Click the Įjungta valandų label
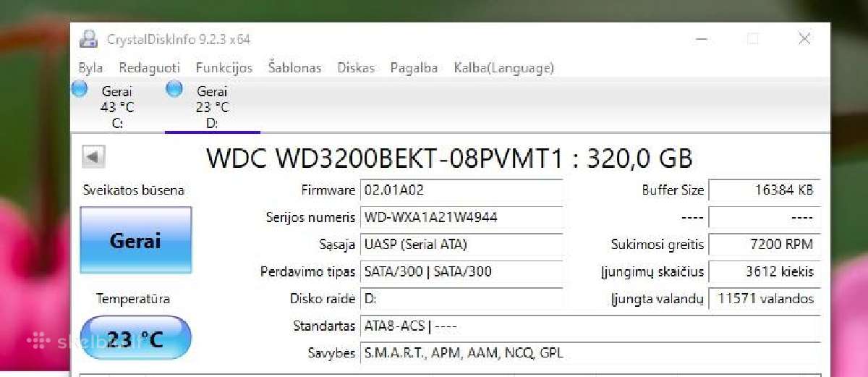Screen dimensions: 868x377 657,299
